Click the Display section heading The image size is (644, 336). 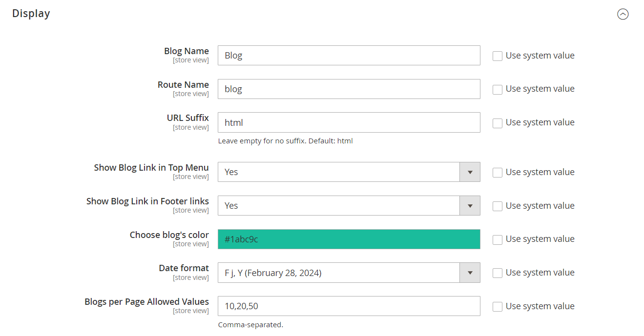coord(31,14)
